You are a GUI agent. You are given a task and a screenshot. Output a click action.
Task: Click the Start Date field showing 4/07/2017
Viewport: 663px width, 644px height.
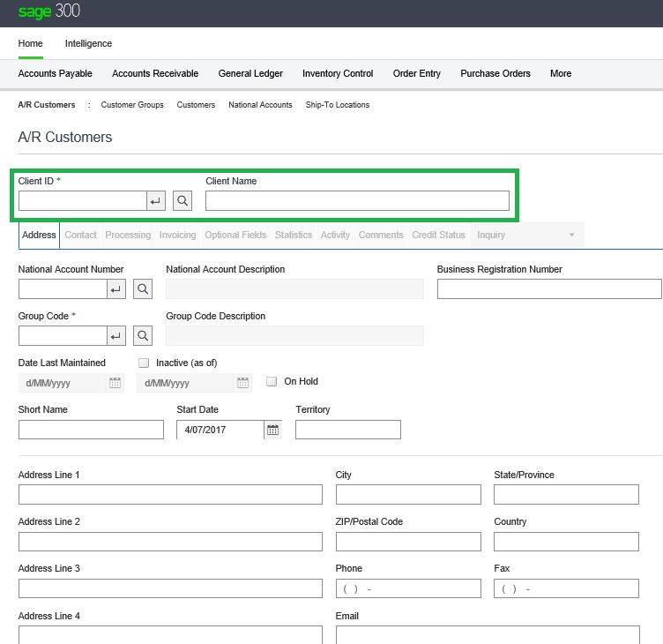click(x=220, y=430)
